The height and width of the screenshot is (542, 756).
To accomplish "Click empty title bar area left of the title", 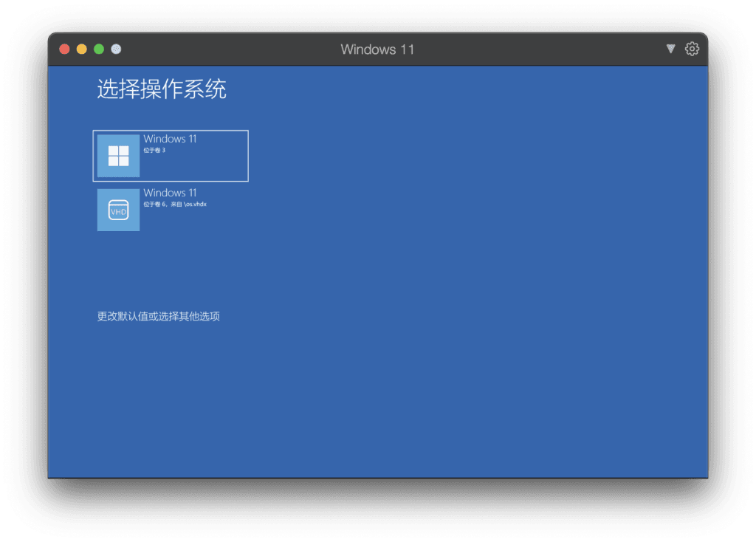I will coord(221,49).
